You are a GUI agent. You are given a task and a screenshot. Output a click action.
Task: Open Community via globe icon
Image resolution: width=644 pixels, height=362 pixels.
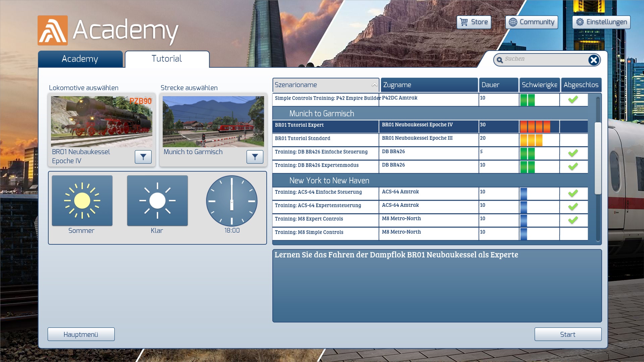(x=513, y=22)
